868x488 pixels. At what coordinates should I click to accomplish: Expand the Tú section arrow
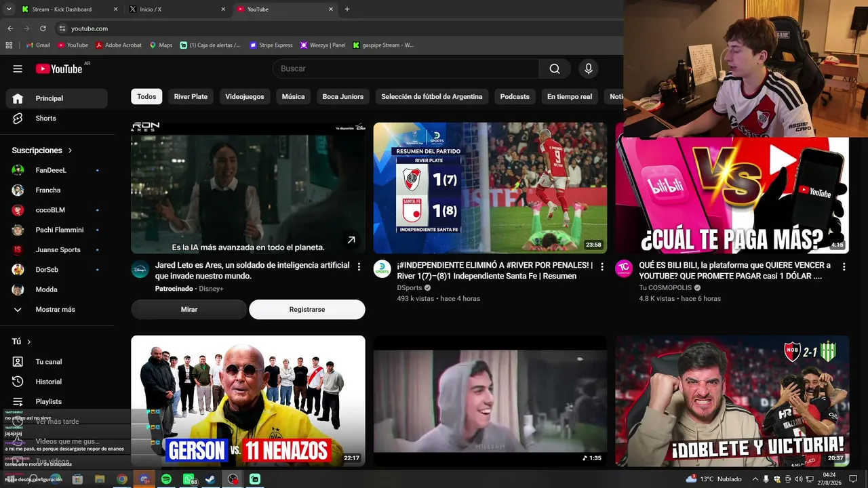[28, 342]
